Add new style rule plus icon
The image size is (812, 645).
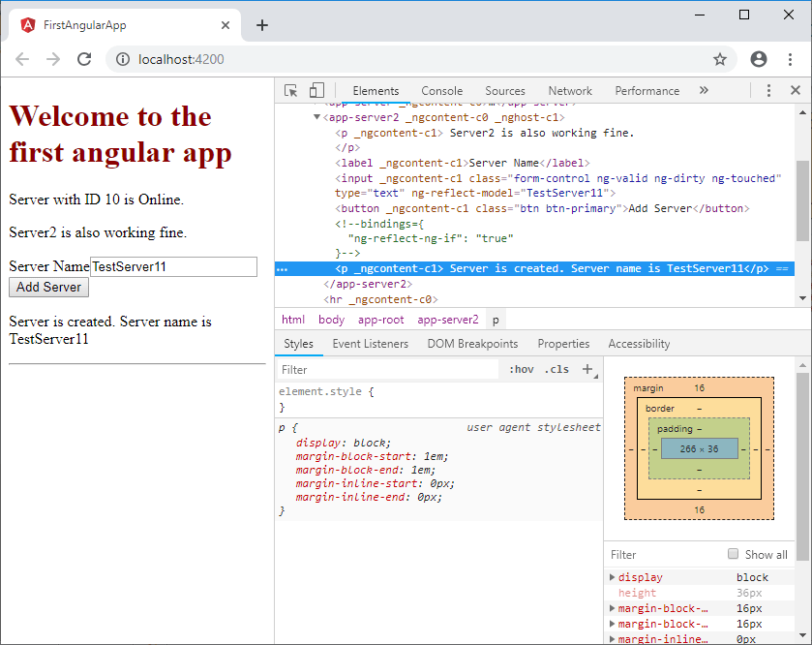click(587, 369)
